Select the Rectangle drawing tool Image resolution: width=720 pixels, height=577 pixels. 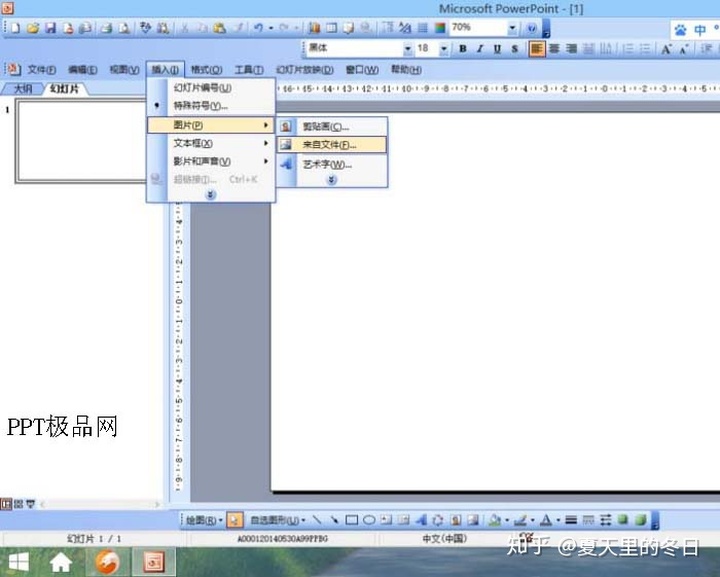(352, 520)
